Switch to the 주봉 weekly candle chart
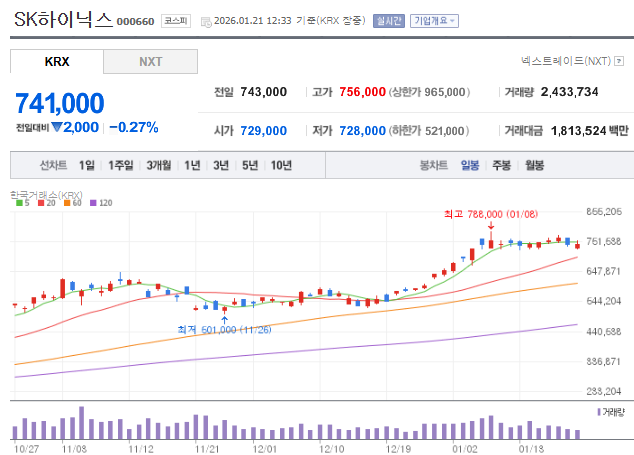This screenshot has height=455, width=634. tap(501, 165)
